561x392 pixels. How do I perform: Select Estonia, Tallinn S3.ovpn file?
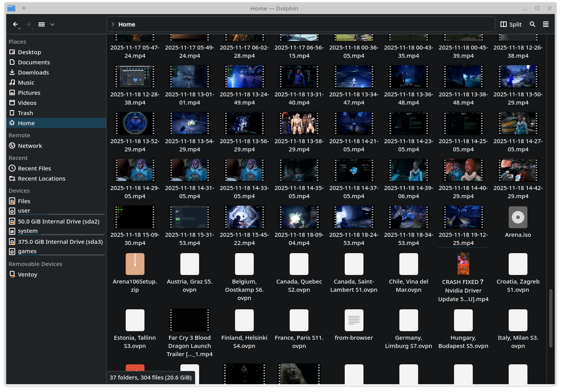135,329
